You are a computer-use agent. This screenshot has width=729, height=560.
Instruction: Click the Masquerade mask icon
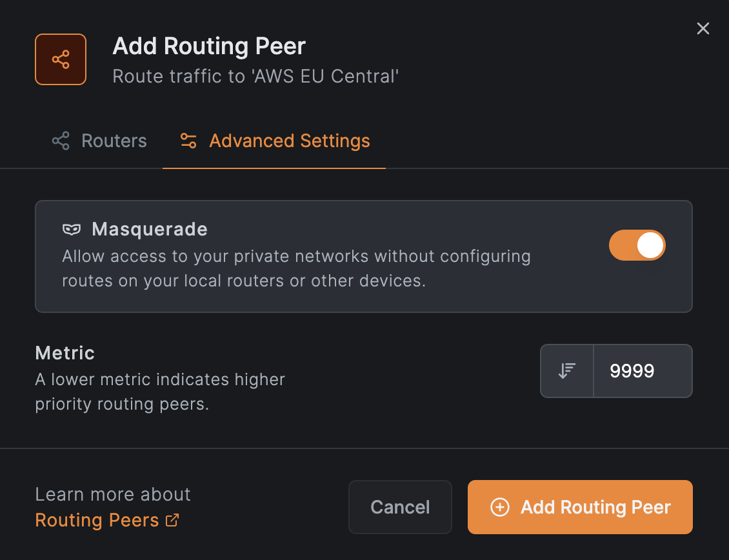pos(72,229)
